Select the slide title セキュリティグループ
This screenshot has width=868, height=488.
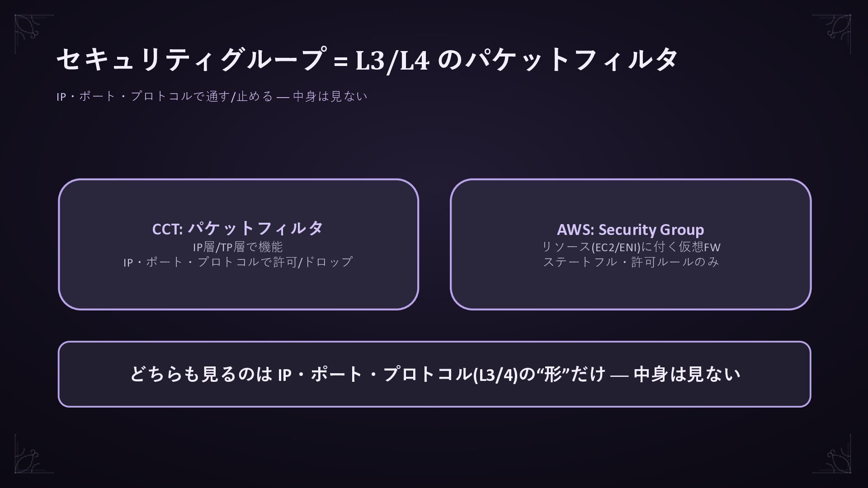367,60
